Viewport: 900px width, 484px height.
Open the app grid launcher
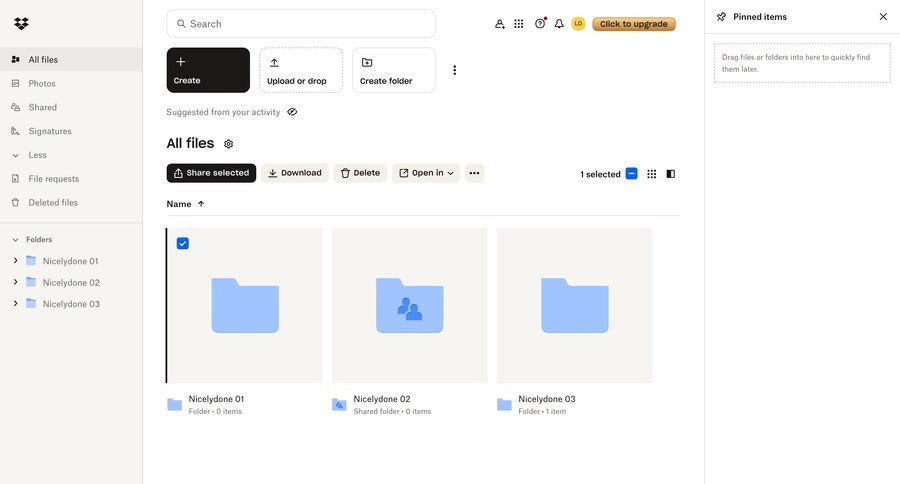click(x=519, y=24)
